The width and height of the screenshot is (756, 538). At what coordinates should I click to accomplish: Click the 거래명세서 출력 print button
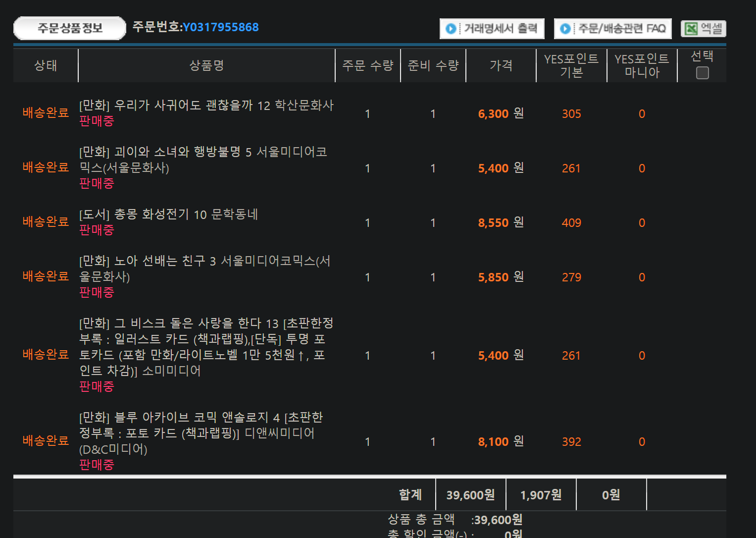[x=492, y=29]
